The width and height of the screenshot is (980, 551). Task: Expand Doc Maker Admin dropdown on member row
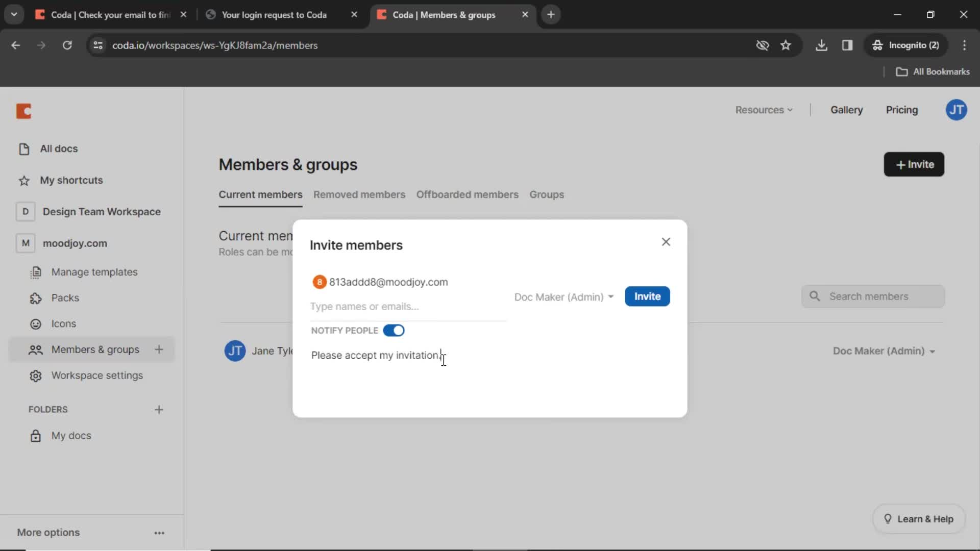click(x=883, y=350)
